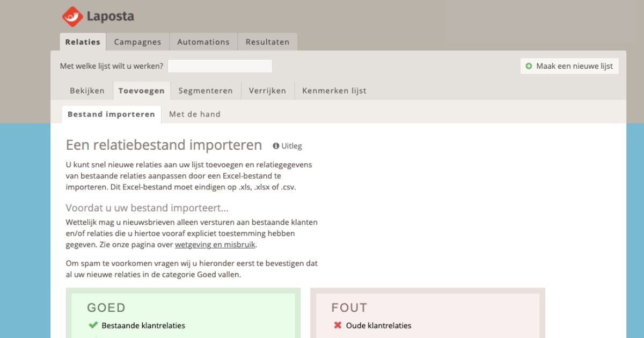
Task: Open the Segmenteren sub-tab
Action: [206, 91]
